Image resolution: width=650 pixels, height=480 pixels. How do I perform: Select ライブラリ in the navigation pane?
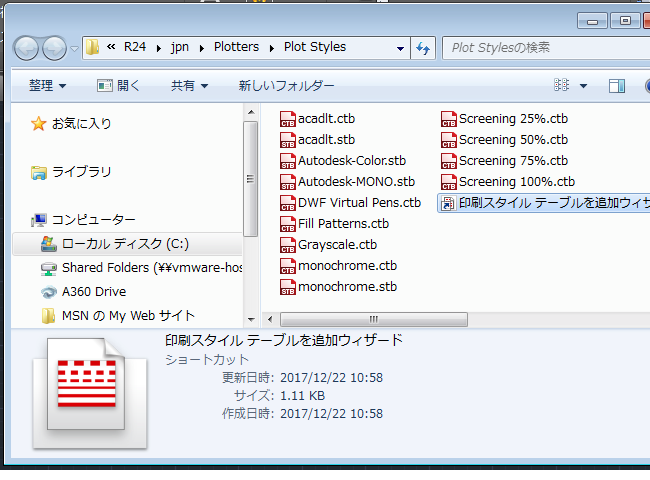pos(82,172)
